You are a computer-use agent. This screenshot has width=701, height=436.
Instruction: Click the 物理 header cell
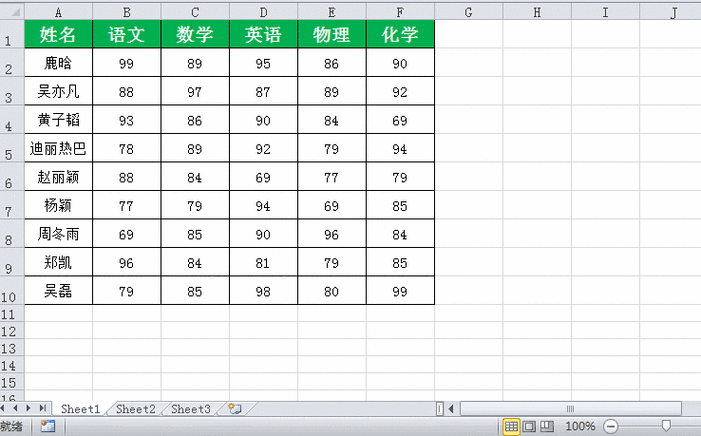coord(332,34)
